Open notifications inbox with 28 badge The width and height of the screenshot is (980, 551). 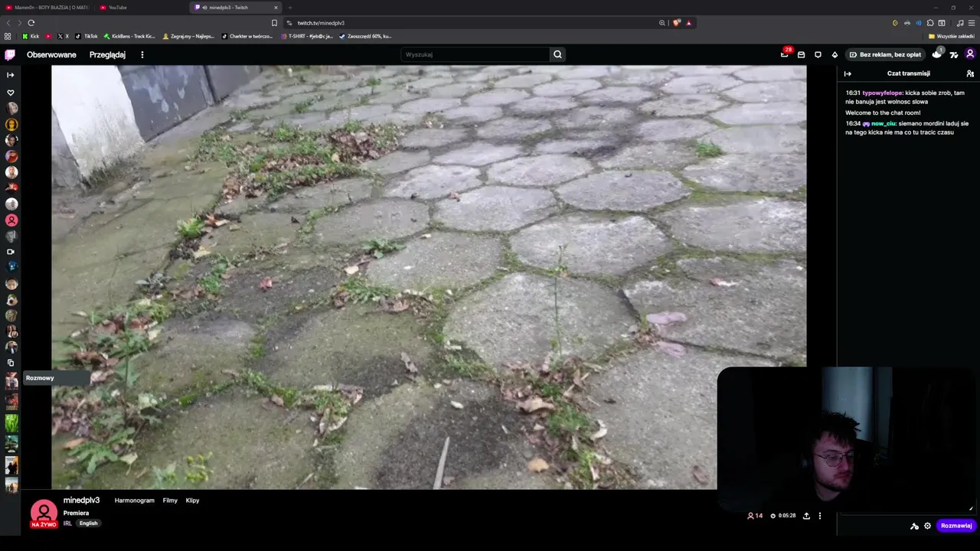[x=785, y=54]
